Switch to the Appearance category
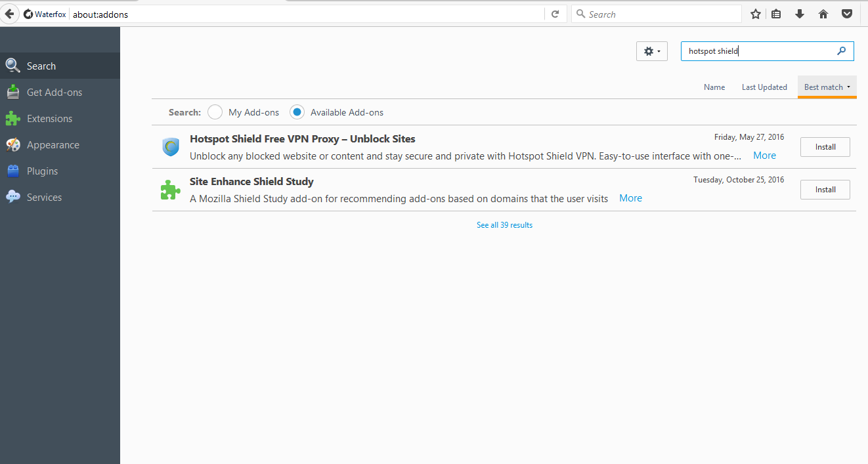 (x=60, y=145)
